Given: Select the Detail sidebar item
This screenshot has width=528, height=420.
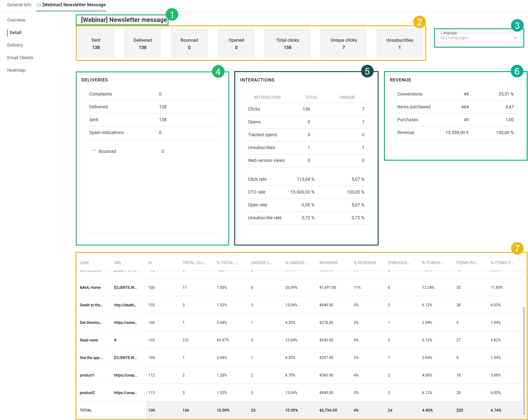Looking at the screenshot, I should pyautogui.click(x=15, y=33).
